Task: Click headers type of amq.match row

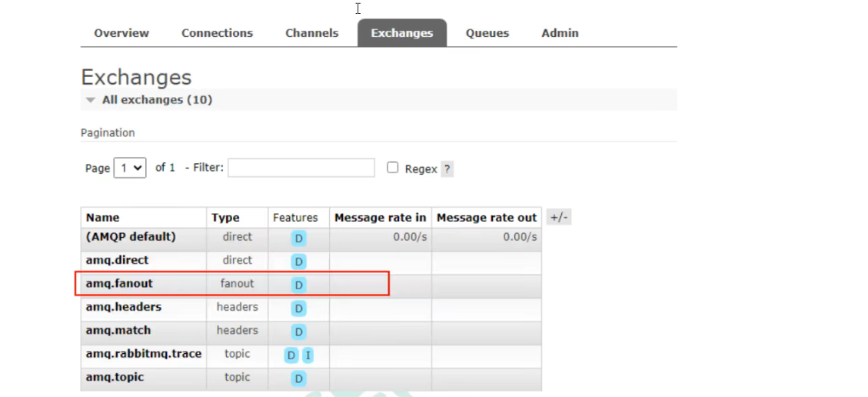Action: point(237,330)
